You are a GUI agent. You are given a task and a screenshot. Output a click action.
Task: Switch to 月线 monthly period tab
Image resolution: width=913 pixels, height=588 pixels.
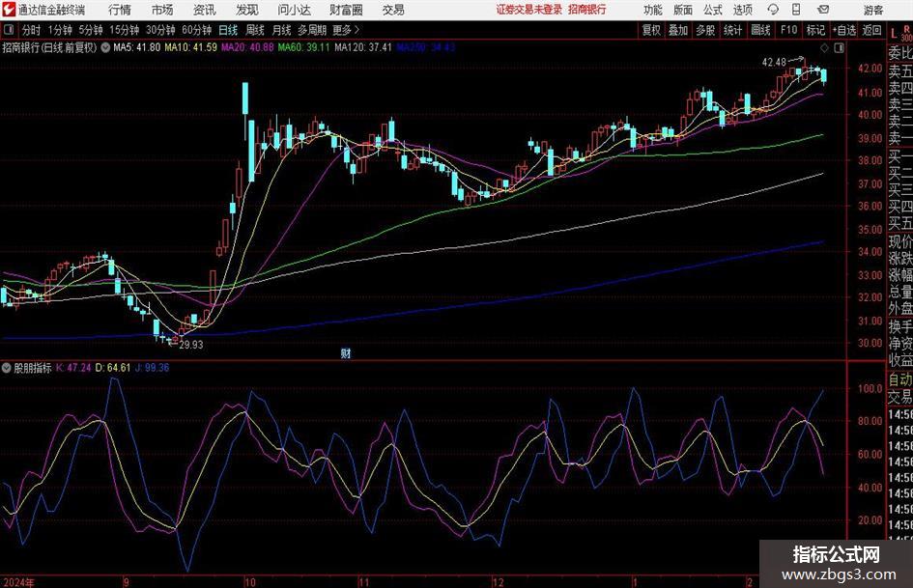tap(281, 30)
